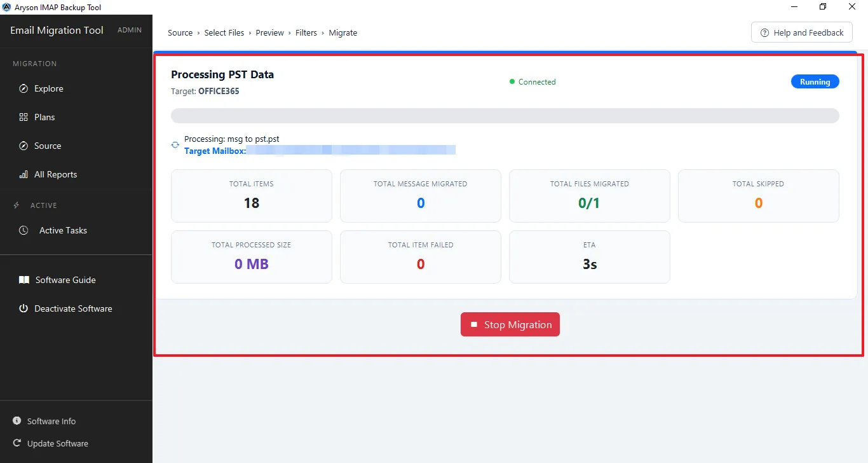Open Help and Feedback

(801, 32)
